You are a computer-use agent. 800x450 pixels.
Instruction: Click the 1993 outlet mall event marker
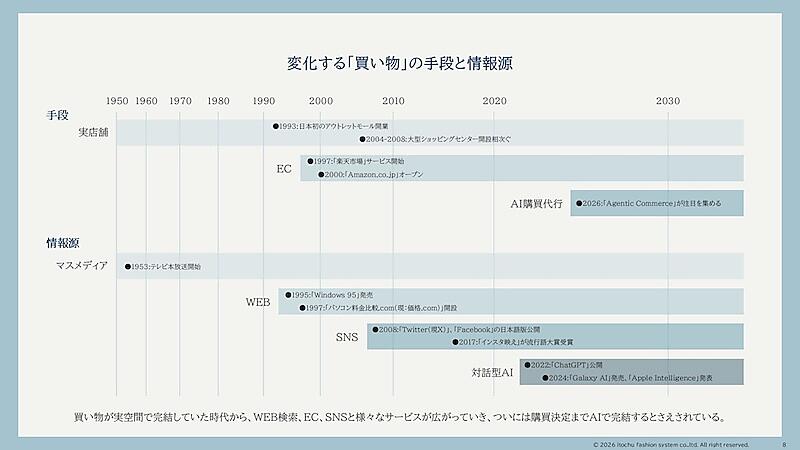[331, 126]
